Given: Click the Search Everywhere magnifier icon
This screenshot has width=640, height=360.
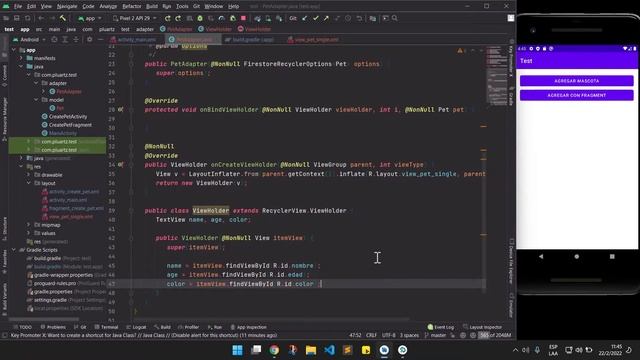Looking at the screenshot, I should tap(395, 18).
